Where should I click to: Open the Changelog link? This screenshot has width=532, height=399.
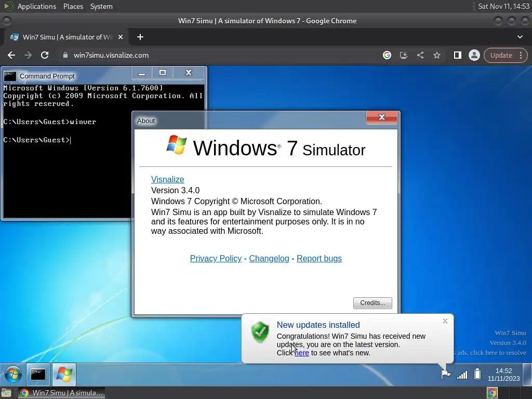point(269,259)
